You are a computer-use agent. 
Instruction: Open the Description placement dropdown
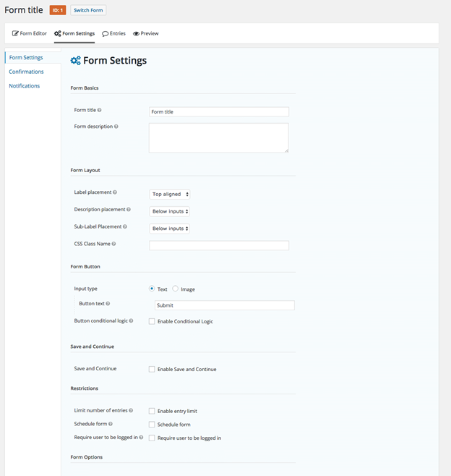[170, 211]
